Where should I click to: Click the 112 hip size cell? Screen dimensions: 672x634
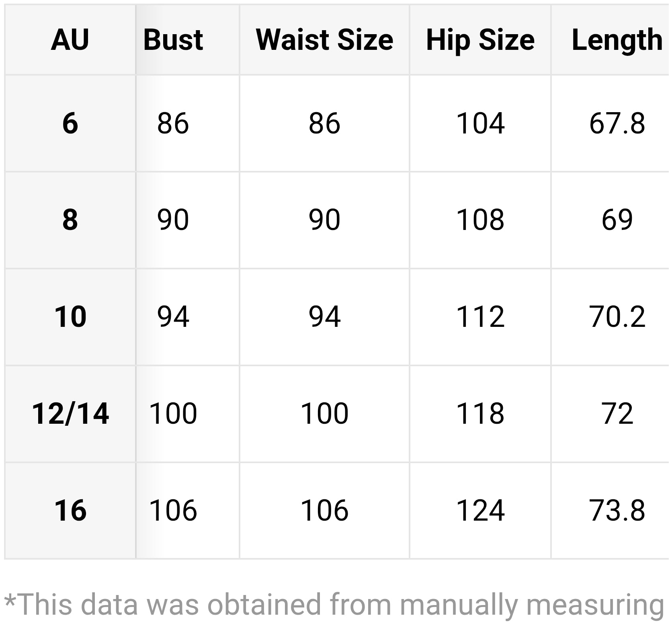tap(480, 317)
